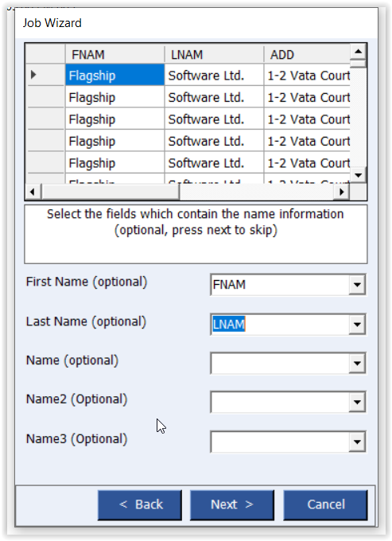This screenshot has width=392, height=541.
Task: Click the 'Select the fields' instruction text
Action: [x=196, y=222]
